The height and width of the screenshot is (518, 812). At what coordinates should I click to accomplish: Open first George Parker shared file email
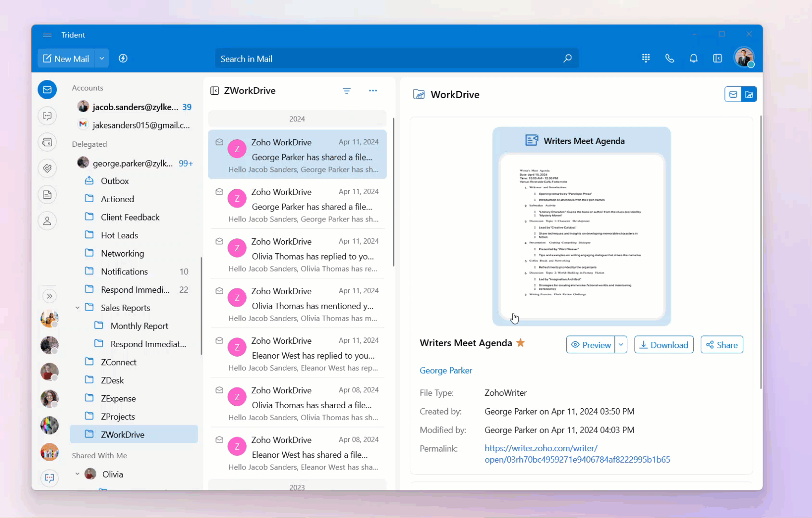297,155
